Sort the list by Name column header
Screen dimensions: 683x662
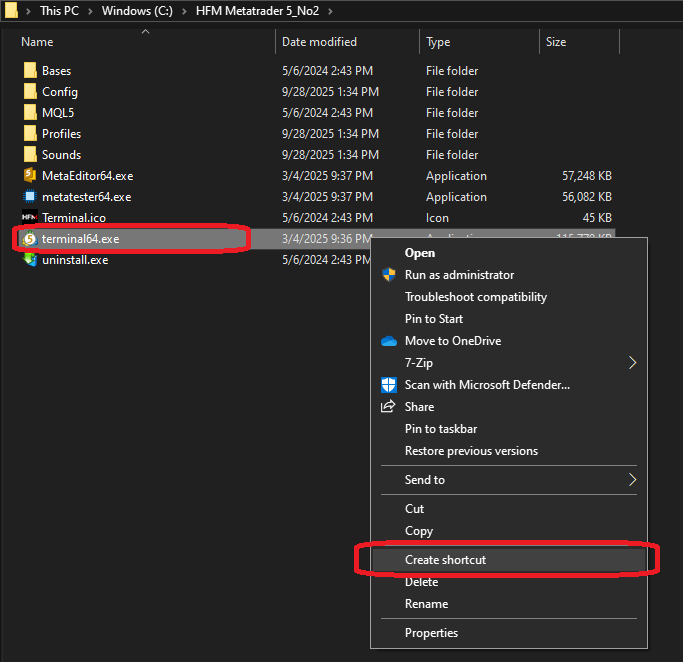(x=37, y=42)
